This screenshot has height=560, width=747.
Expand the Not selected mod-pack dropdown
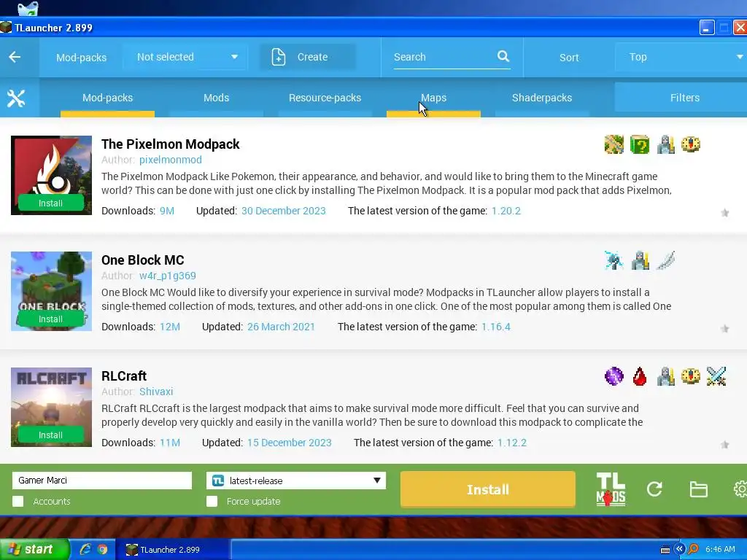click(185, 57)
